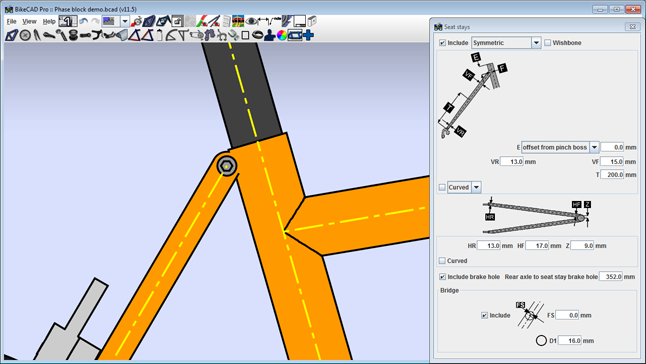Screen dimensions: 646x364
Task: Select the handlebar icon
Action: click(x=97, y=35)
